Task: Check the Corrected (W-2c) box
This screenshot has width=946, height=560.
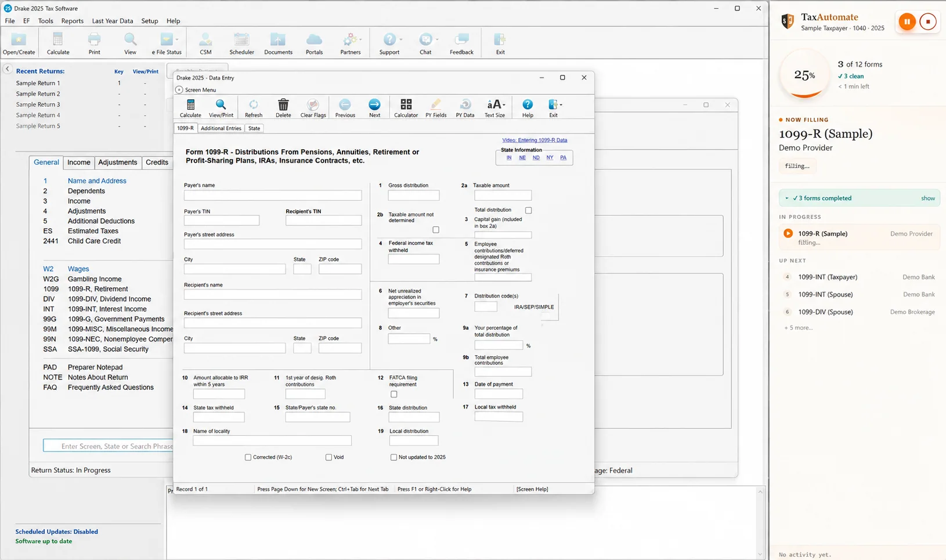Action: click(248, 457)
